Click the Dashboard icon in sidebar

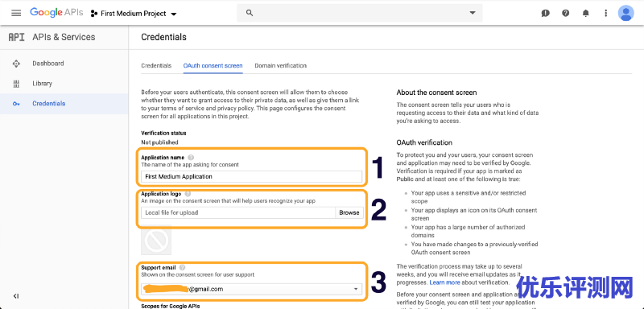click(16, 64)
